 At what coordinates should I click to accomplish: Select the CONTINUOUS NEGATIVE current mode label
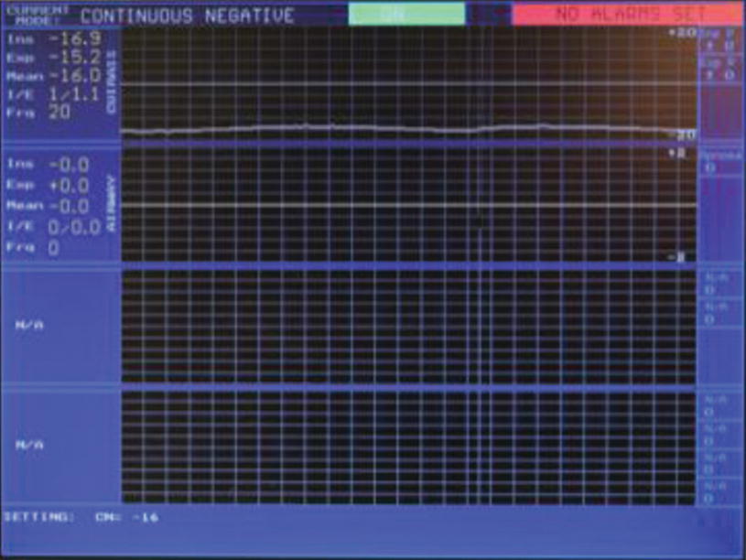coord(187,16)
